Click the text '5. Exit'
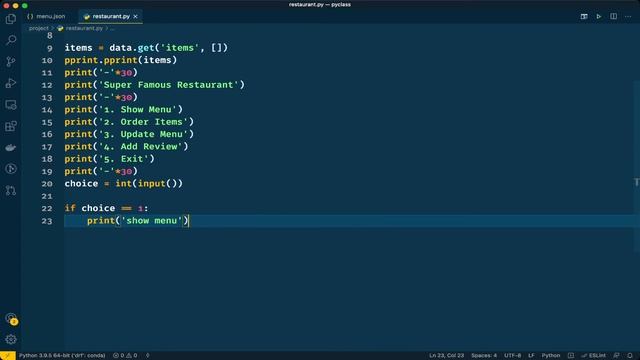 (123, 159)
